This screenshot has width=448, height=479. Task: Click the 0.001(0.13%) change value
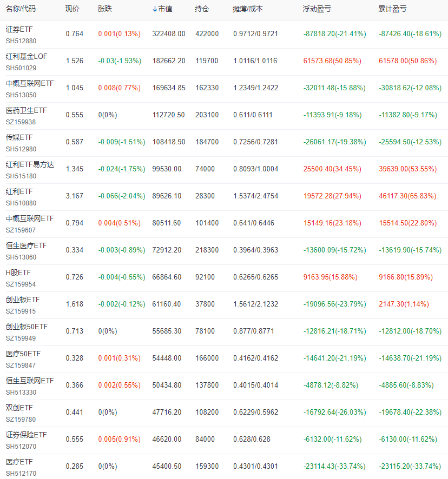click(x=119, y=34)
